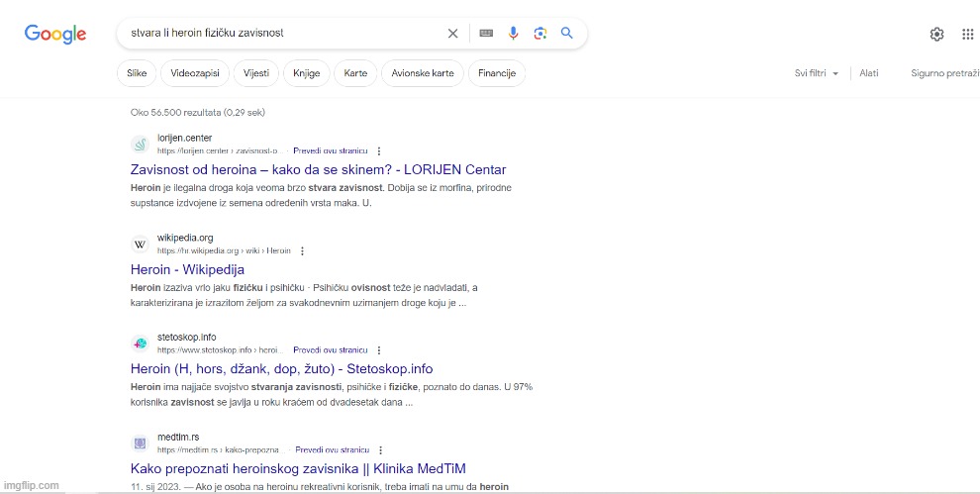Translate the medtim.rs page

click(332, 450)
